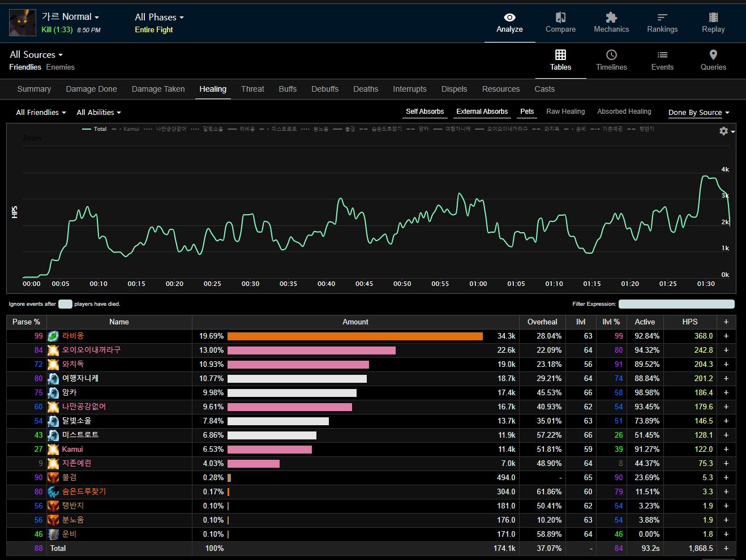Switch to the Damage Done tab
Image resolution: width=746 pixels, height=560 pixels.
pos(91,89)
